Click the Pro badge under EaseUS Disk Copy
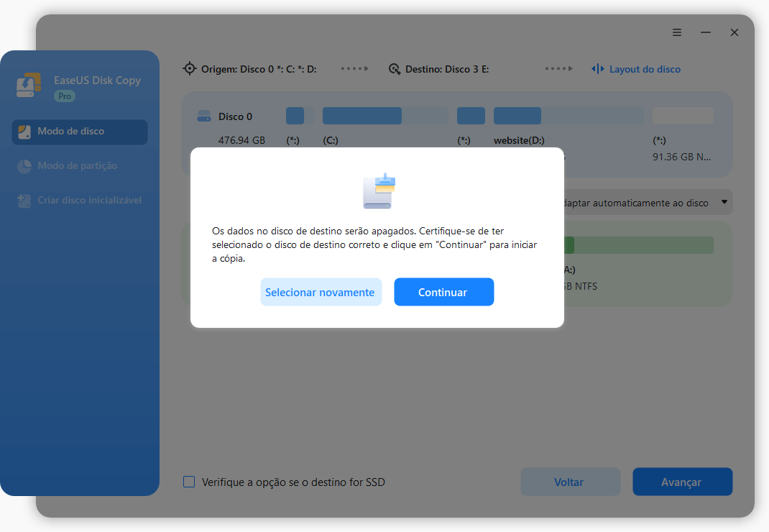The height and width of the screenshot is (532, 769). (x=65, y=95)
